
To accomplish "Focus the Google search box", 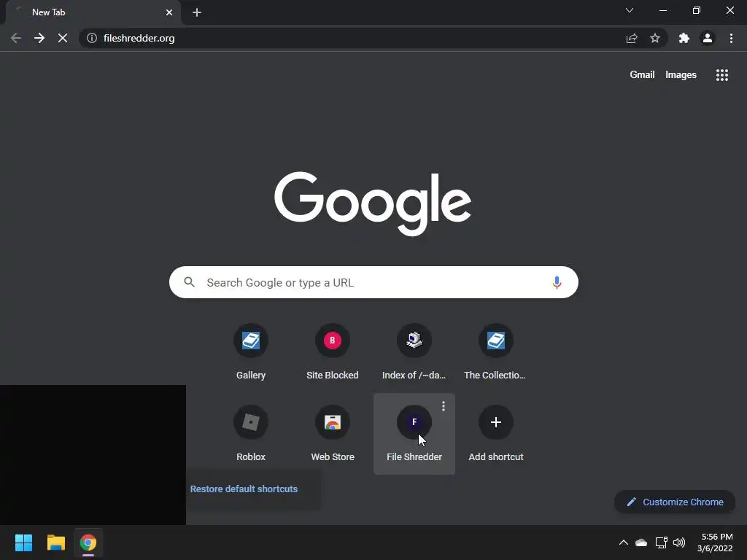I will [373, 282].
